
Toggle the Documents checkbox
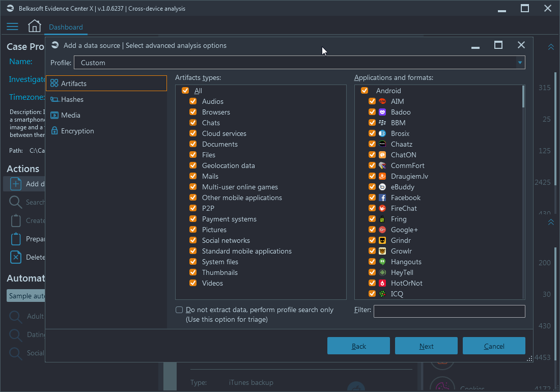(193, 144)
